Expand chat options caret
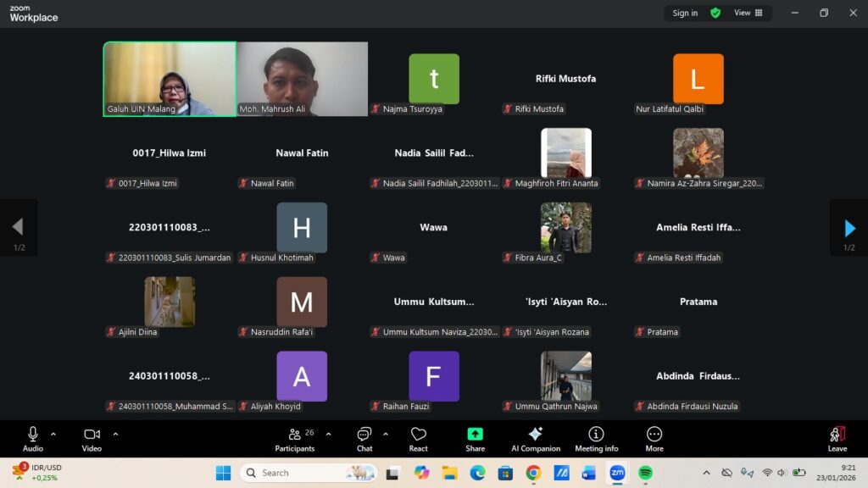Viewport: 868px width, 488px height. click(386, 434)
